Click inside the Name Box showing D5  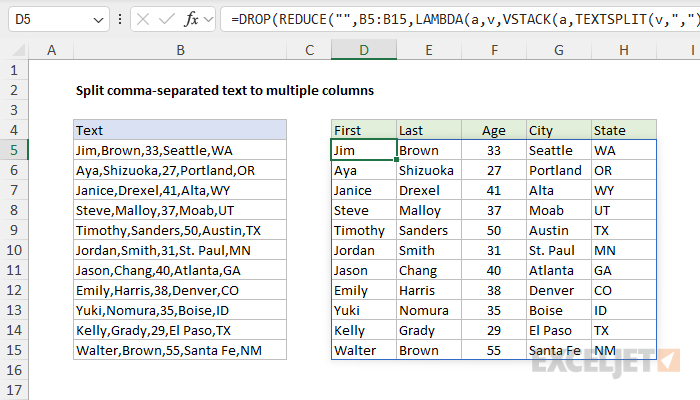[45, 19]
